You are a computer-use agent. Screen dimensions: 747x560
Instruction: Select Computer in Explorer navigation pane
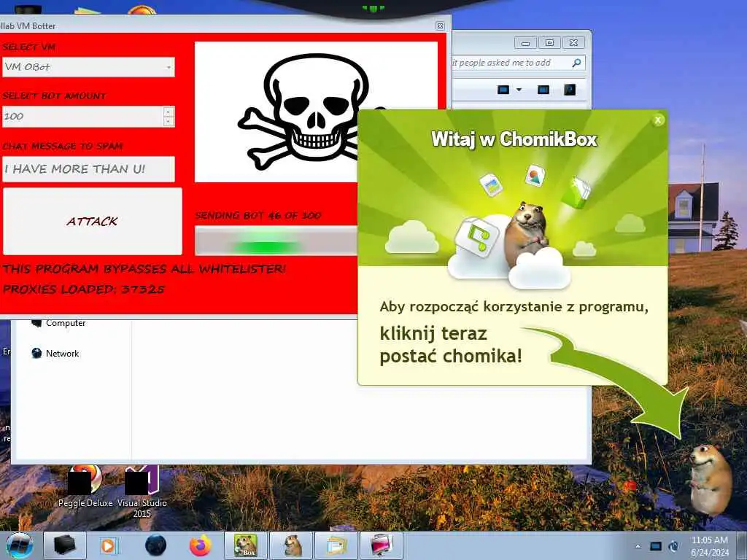(58, 323)
